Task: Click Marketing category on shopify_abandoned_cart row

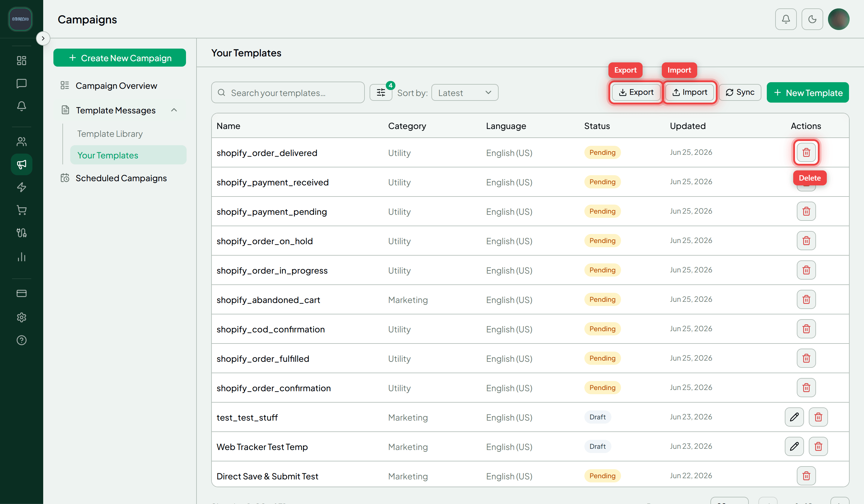Action: [408, 300]
